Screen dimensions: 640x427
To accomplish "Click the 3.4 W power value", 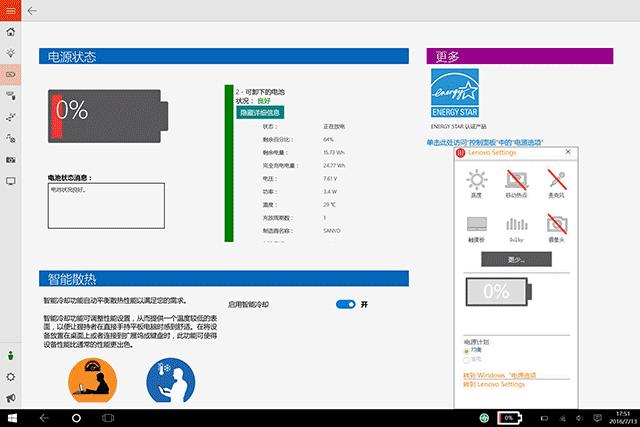I will point(330,191).
